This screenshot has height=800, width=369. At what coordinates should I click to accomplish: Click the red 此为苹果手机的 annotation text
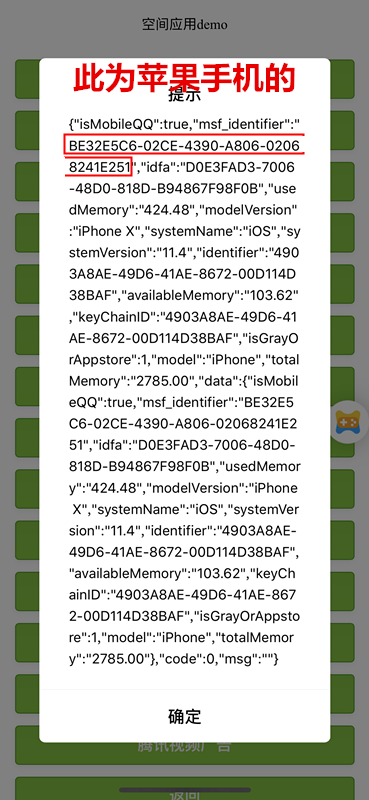(x=184, y=78)
